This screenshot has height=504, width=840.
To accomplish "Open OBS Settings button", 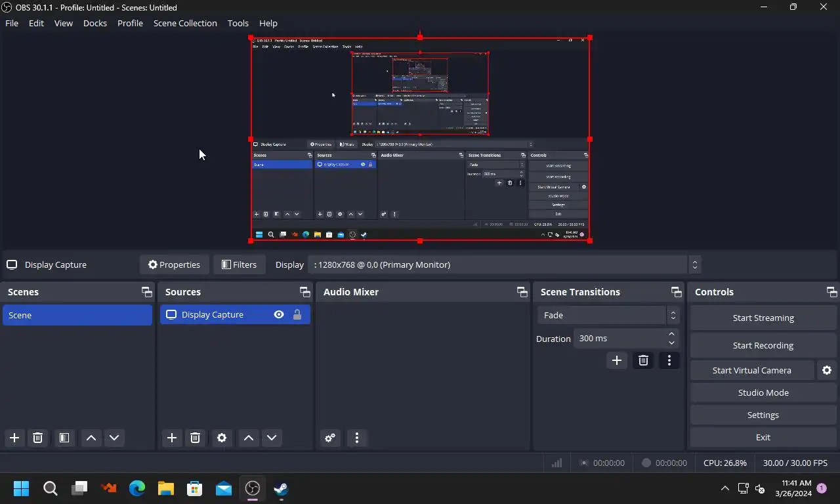I will point(763,415).
